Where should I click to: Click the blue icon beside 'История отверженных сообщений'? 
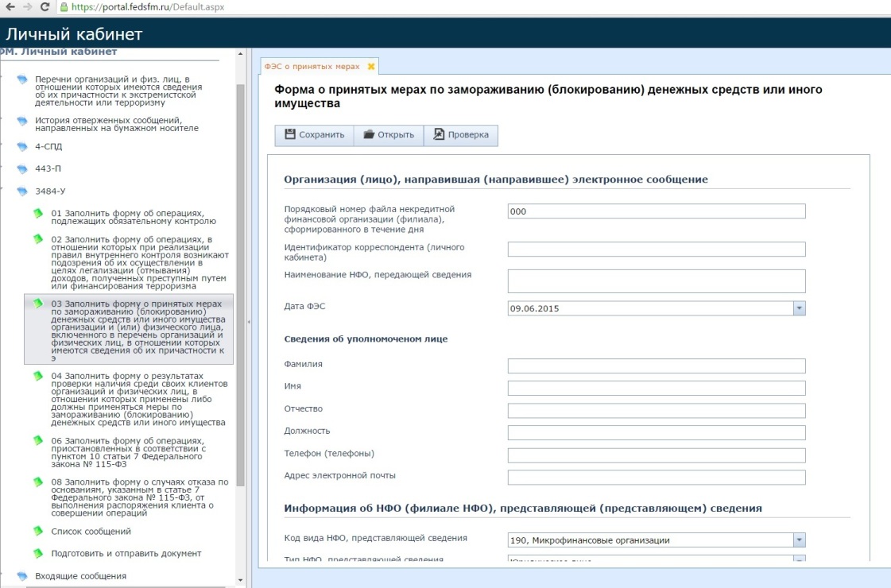(x=22, y=121)
